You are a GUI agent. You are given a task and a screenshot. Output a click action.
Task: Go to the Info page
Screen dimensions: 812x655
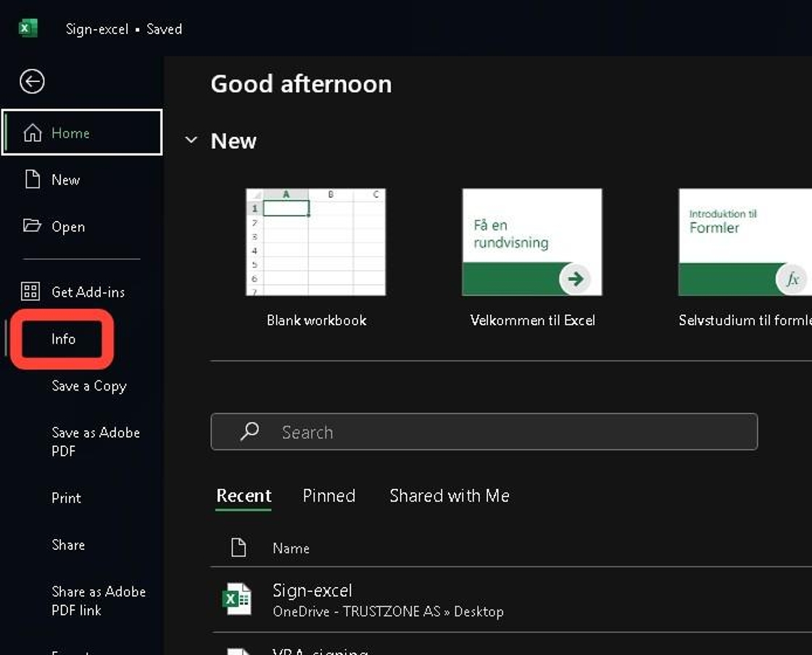63,339
